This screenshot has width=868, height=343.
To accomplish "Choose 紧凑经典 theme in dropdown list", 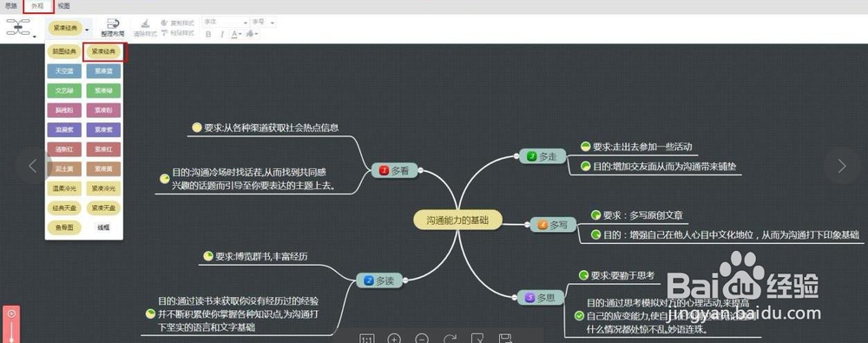I will click(x=103, y=51).
